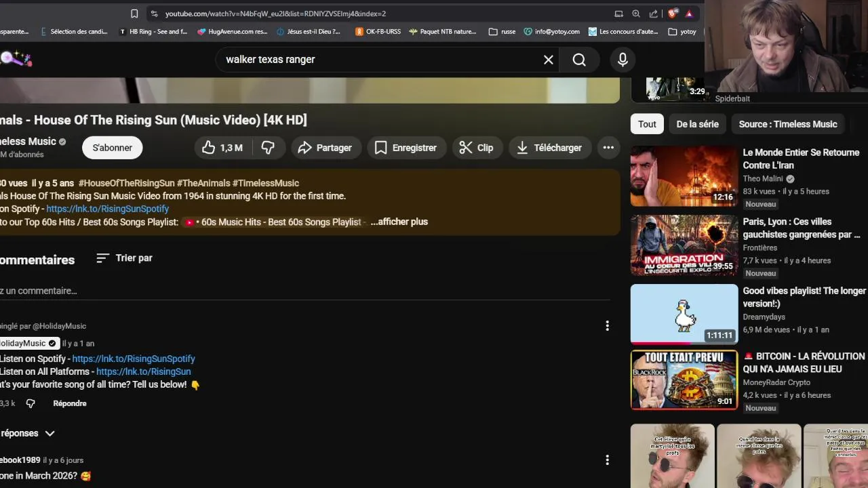Open the 'yotoy' bookmark folder

pos(682,31)
